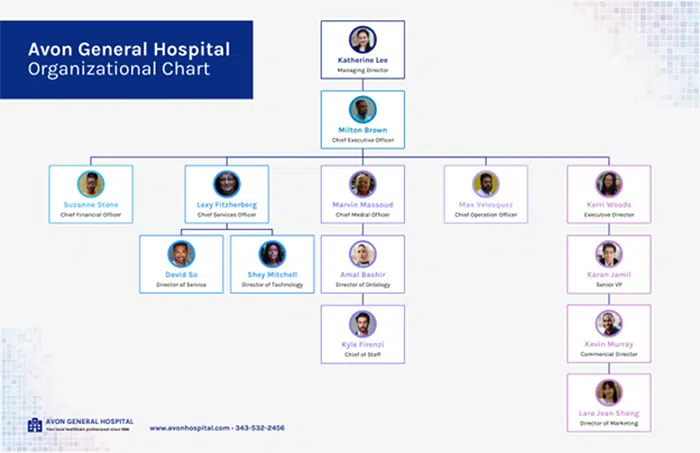The image size is (700, 453).
Task: Click Suzanne Stone's portrait icon
Action: point(91,184)
